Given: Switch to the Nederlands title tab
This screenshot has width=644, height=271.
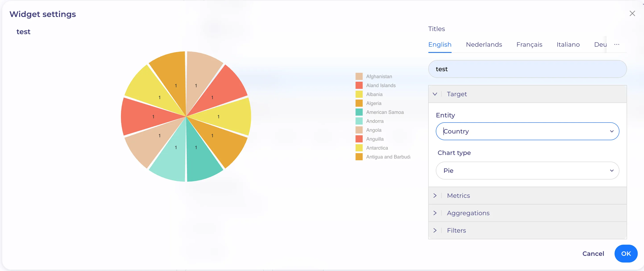Looking at the screenshot, I should tap(484, 44).
